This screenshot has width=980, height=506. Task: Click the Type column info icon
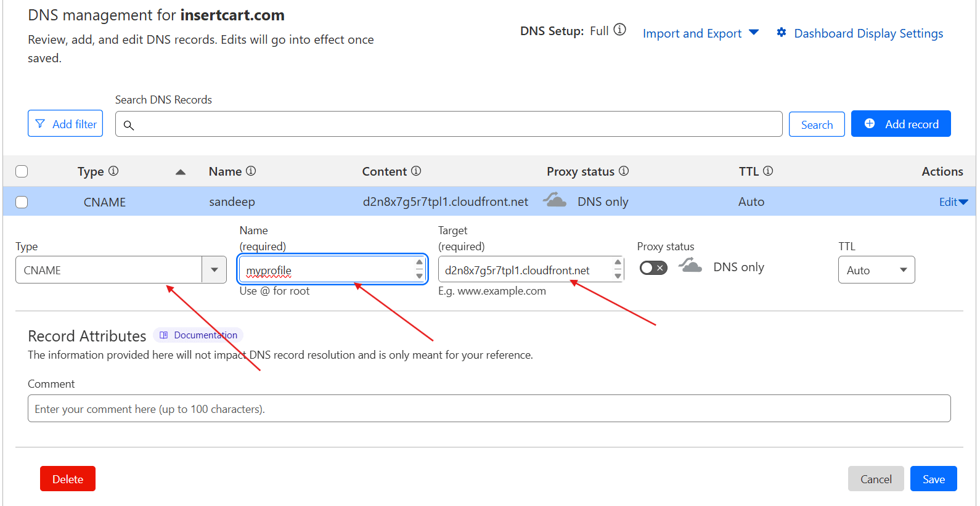tap(113, 171)
